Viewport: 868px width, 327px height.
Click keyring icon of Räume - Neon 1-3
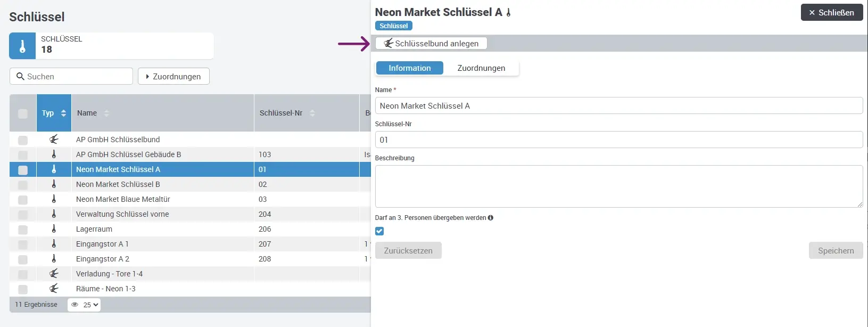[x=54, y=289]
